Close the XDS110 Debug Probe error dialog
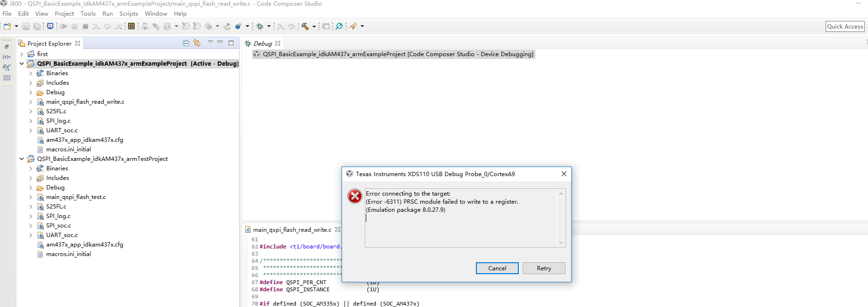 tap(564, 174)
